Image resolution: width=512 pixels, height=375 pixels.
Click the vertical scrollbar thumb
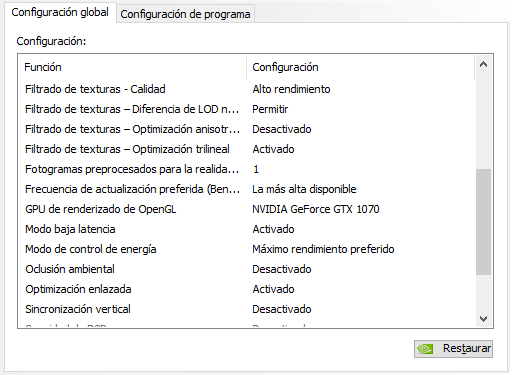click(483, 222)
